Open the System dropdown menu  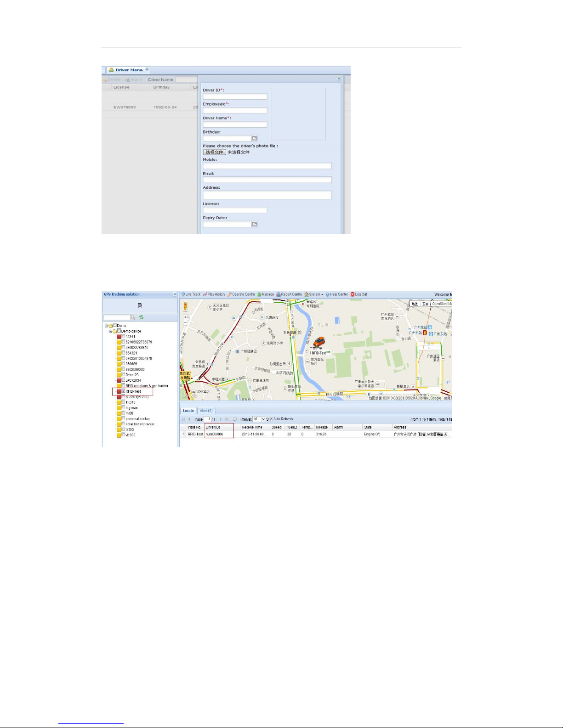[x=314, y=294]
